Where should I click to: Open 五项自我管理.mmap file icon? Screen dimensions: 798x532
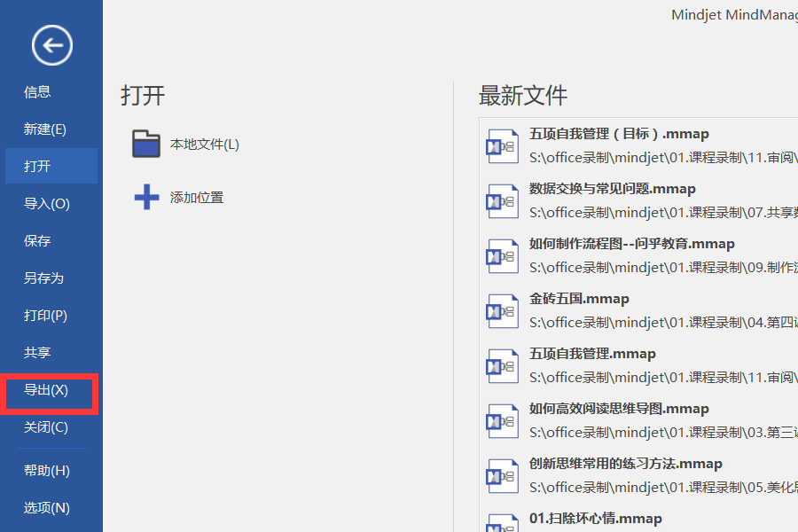pyautogui.click(x=502, y=364)
